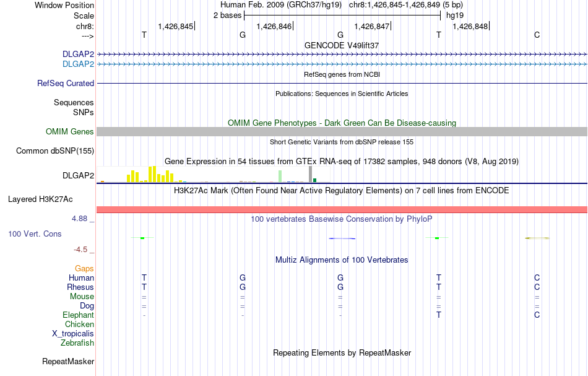Click the olive PhyloP conservation mark
This screenshot has height=376, width=588.
coord(537,238)
